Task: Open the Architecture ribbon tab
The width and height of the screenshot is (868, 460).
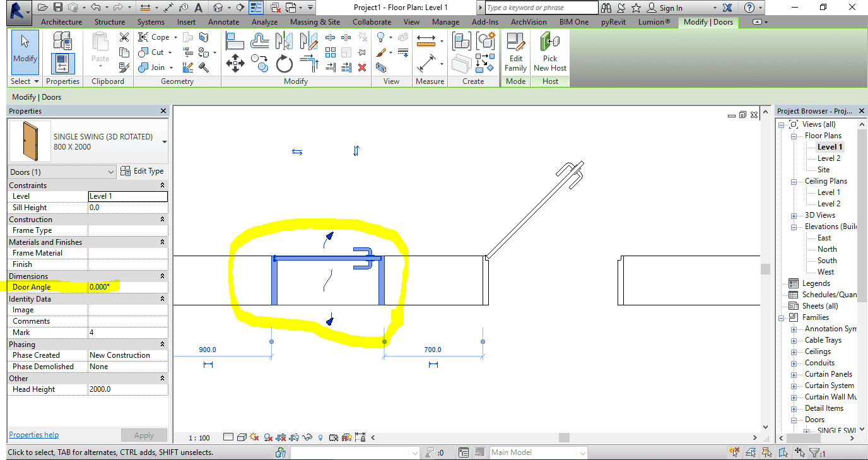Action: (61, 22)
